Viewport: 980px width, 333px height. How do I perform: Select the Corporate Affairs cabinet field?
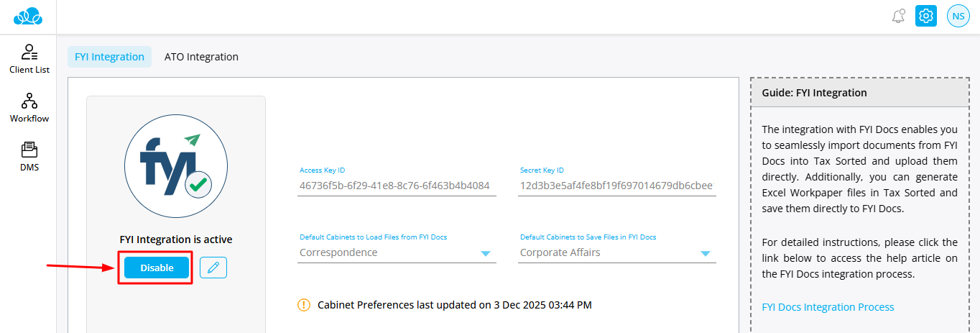pos(607,253)
